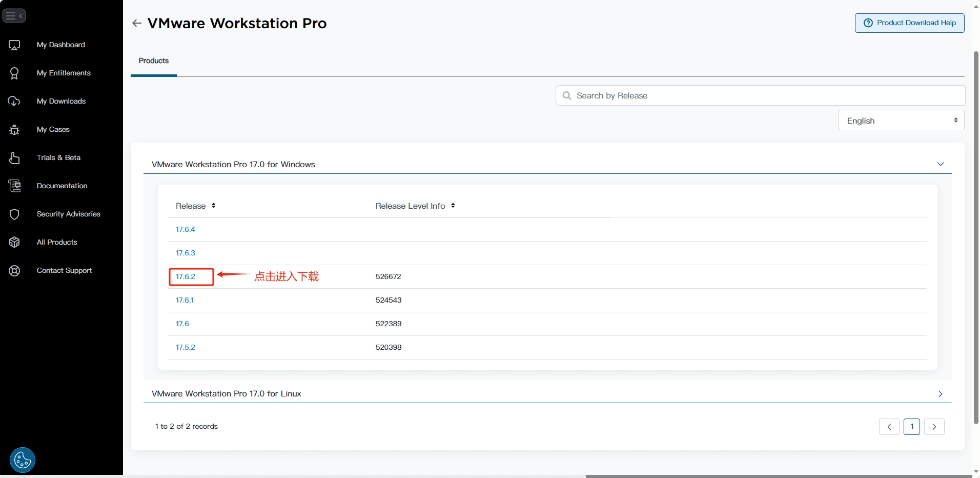Collapse the left sidebar menu toggle
This screenshot has height=478, width=980.
(x=14, y=16)
